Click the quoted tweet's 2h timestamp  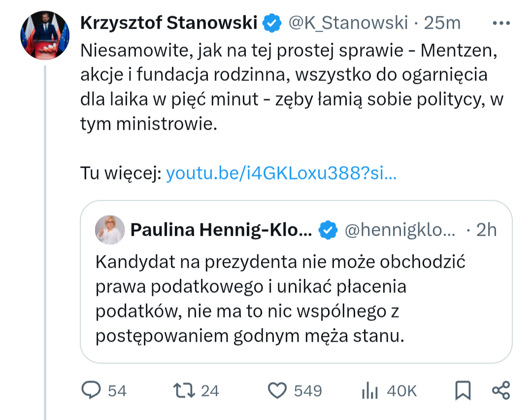486,230
